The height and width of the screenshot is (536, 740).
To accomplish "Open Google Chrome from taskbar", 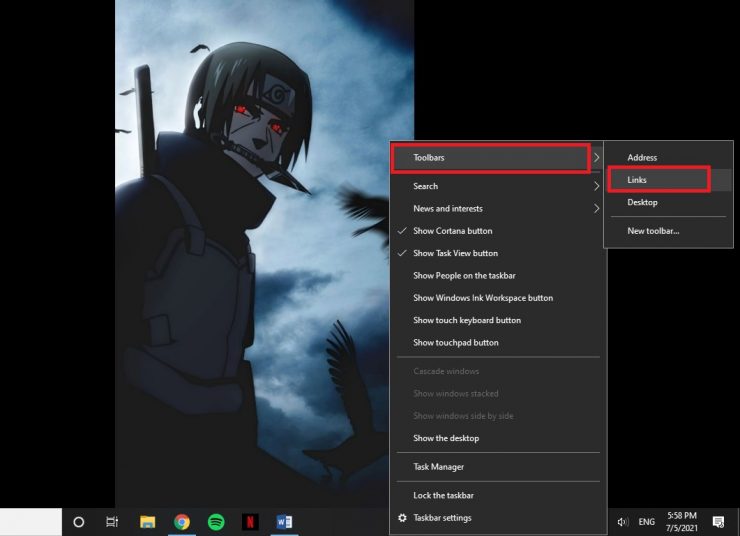I will click(x=182, y=522).
